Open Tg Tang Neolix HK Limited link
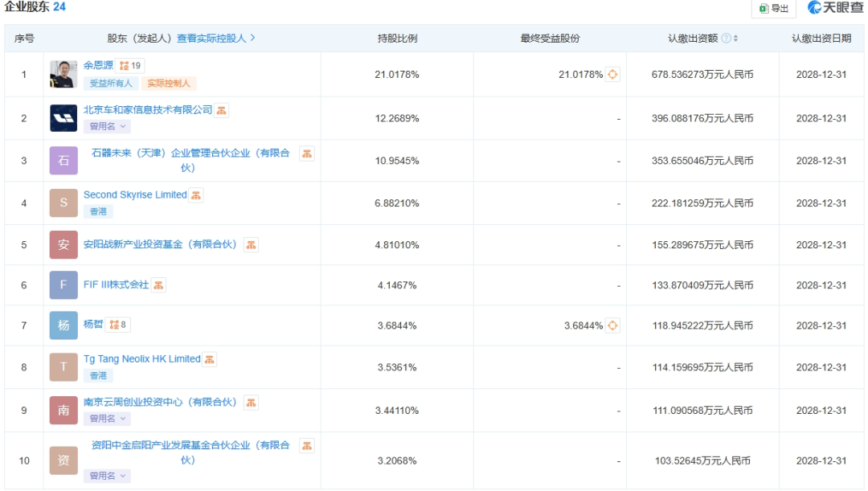868x491 pixels. tap(141, 359)
